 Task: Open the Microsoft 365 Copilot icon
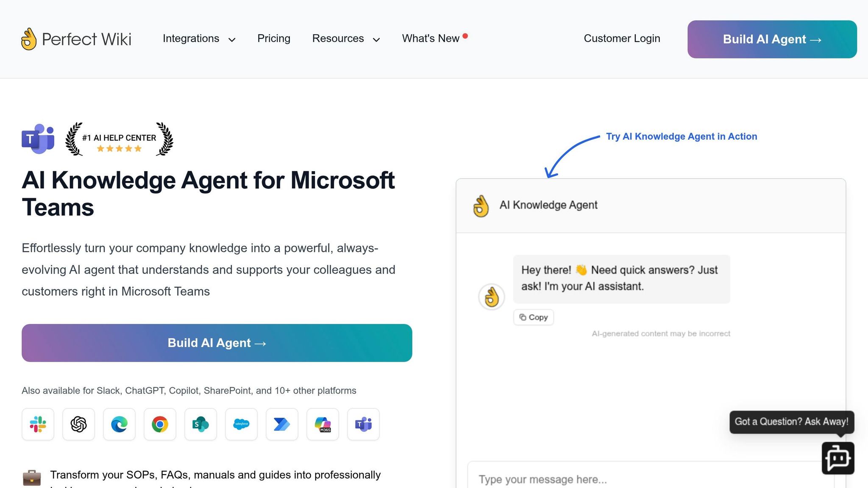[x=323, y=424]
